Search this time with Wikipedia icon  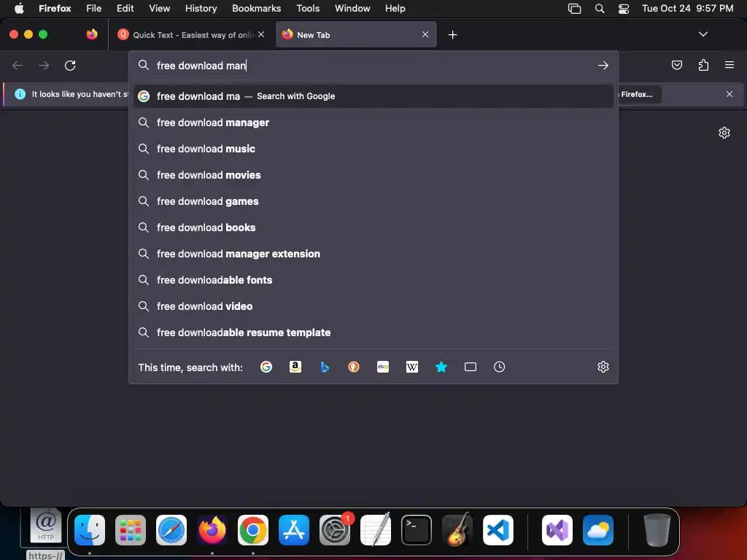point(412,367)
